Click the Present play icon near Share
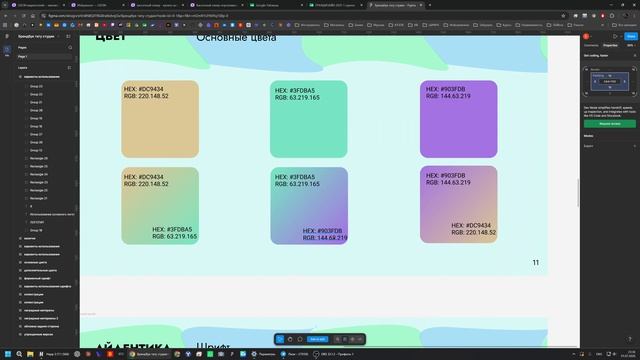Screen dimensions: 640x360 tap(615, 36)
